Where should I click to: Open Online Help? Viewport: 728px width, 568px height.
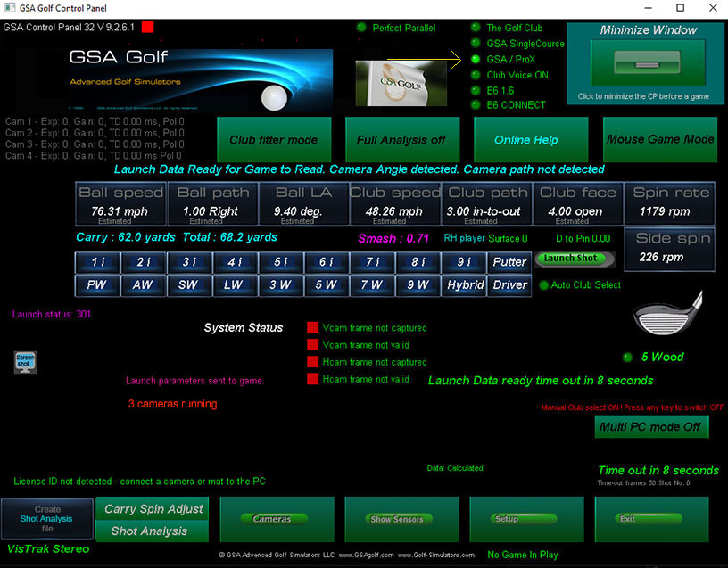click(525, 139)
